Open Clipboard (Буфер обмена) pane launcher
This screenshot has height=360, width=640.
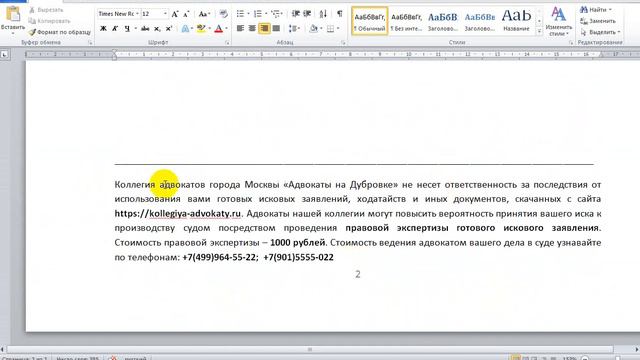pos(90,42)
